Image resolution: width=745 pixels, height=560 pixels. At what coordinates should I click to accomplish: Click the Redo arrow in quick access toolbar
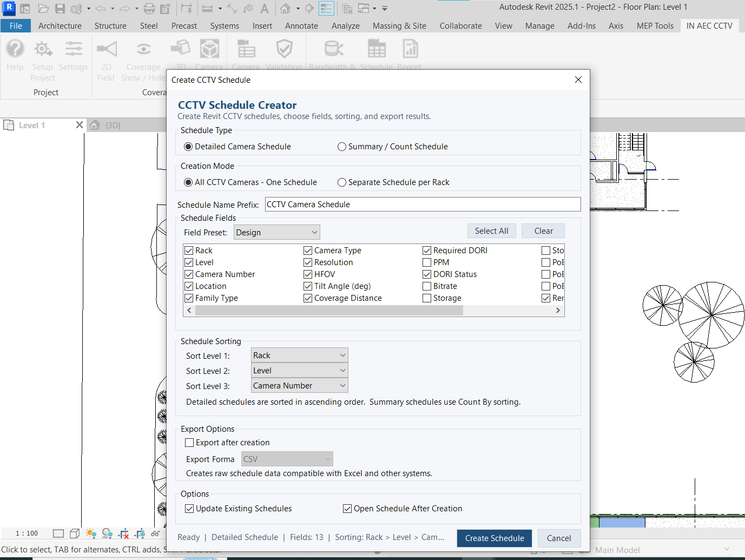125,9
